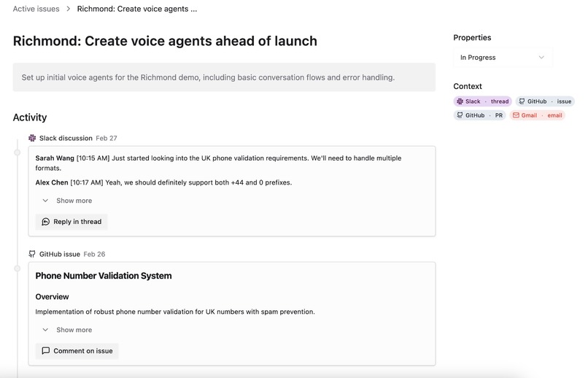Expand Show more in GitHub issue card
This screenshot has width=588, height=378.
[x=67, y=330]
